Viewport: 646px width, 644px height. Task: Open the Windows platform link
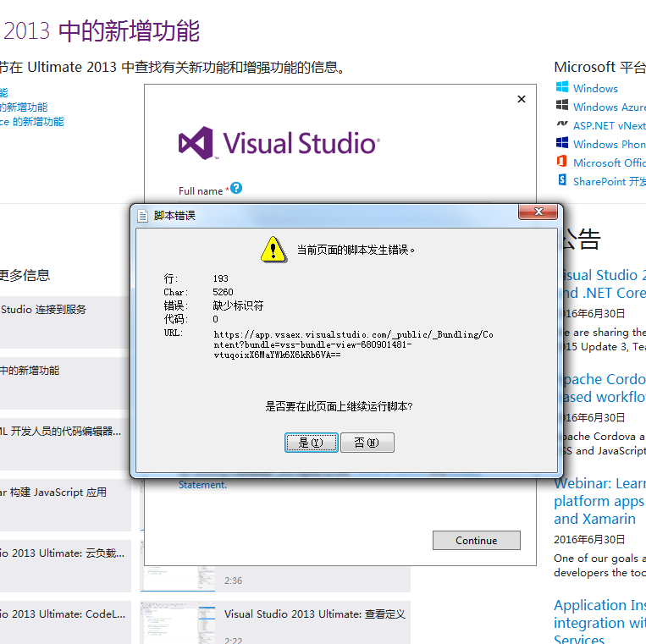tap(595, 89)
